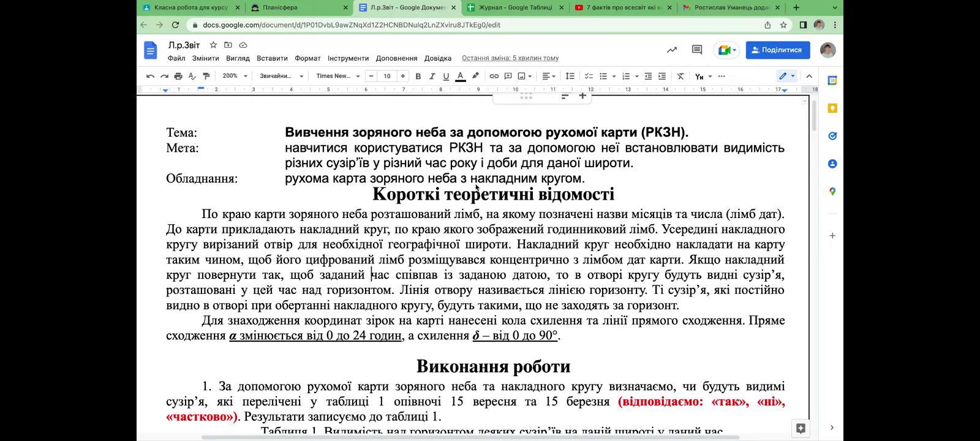Click the Поділитися share button
This screenshot has height=441, width=980.
[x=777, y=50]
